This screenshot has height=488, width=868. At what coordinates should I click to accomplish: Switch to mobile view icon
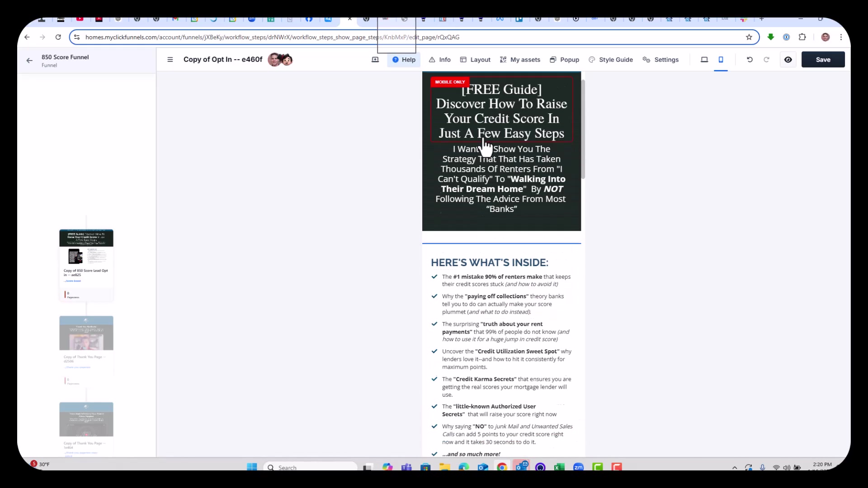[721, 60]
